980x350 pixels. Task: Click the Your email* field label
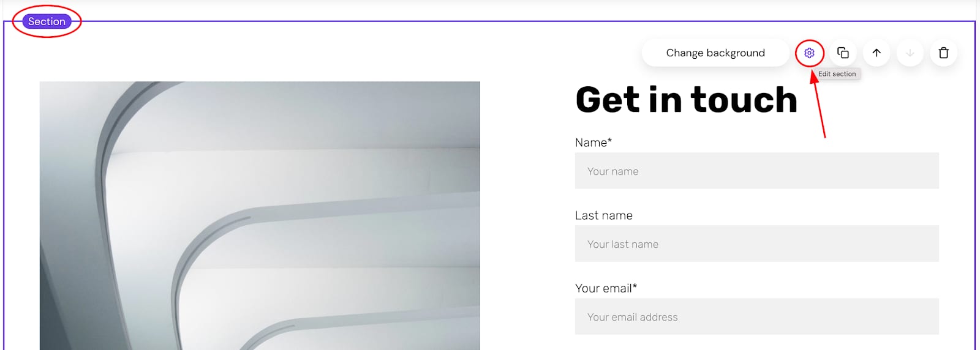(606, 288)
